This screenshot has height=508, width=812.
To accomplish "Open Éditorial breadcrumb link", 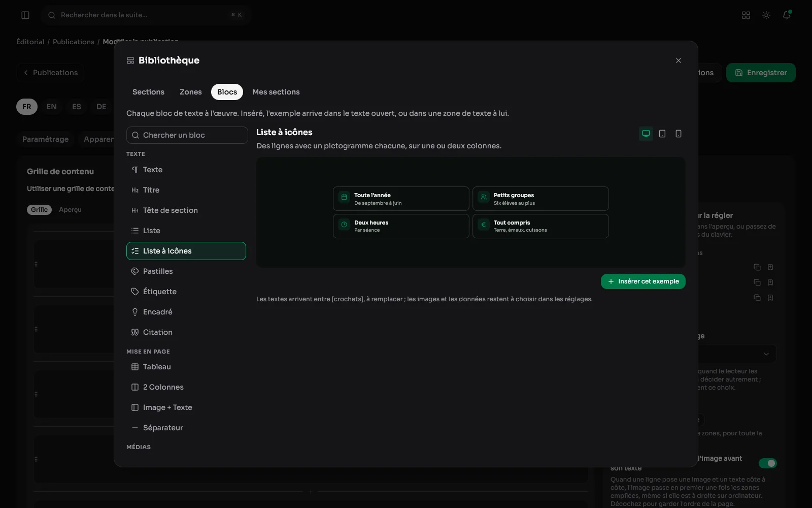I will [x=30, y=42].
